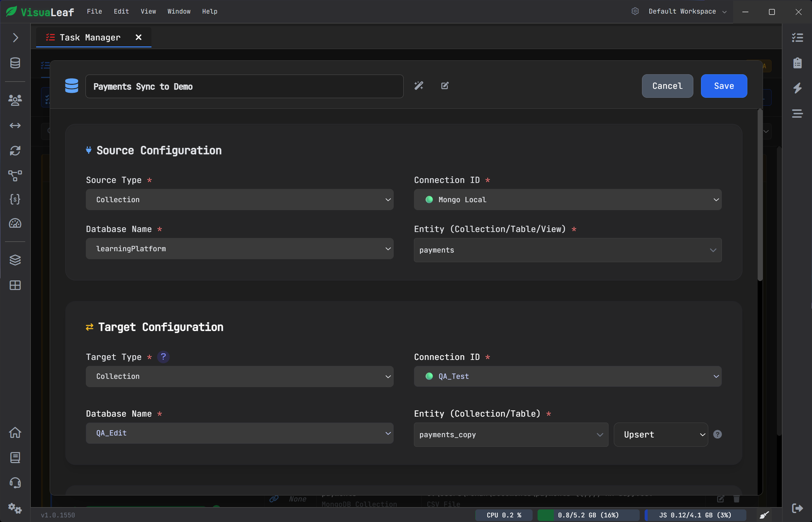
Task: Click the clipboard icon in right panel
Action: 797,63
